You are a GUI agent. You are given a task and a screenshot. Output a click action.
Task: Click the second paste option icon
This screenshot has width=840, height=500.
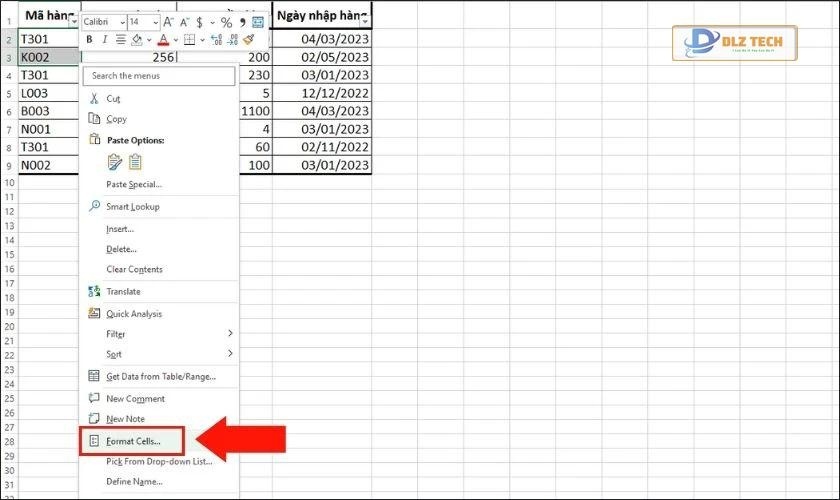[135, 161]
